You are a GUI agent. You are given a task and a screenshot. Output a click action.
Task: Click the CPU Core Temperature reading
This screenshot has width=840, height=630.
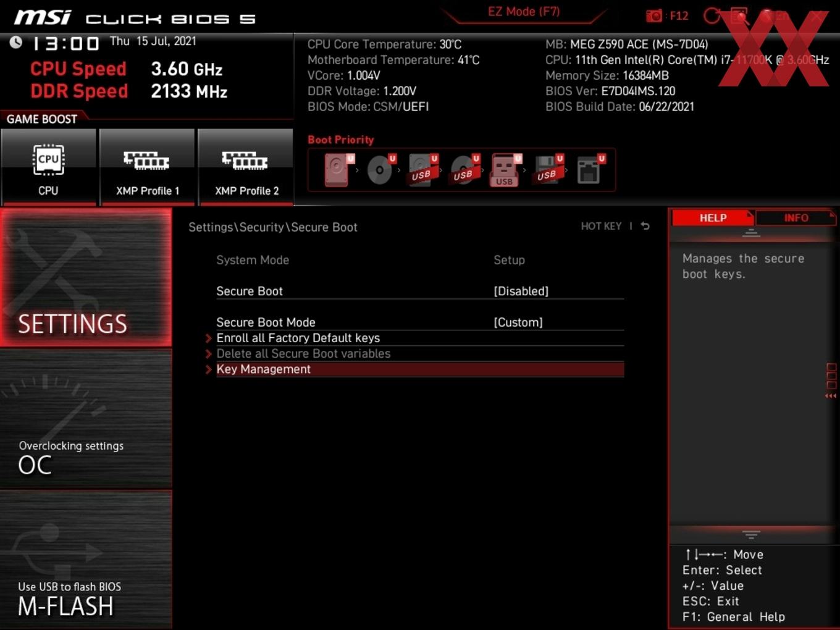coord(385,44)
